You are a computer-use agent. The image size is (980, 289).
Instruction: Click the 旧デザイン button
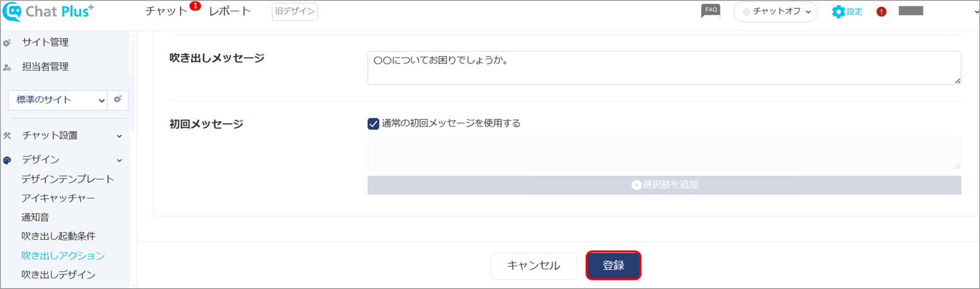294,11
